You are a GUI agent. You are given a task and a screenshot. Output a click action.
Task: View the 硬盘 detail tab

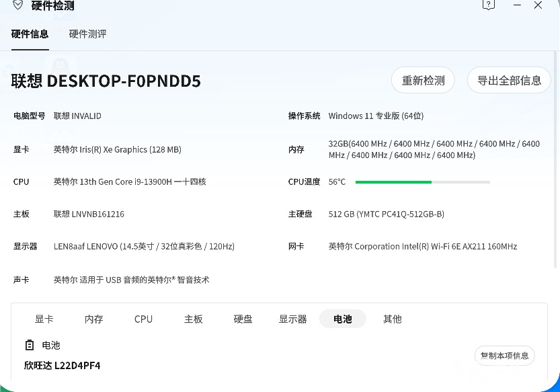click(243, 319)
